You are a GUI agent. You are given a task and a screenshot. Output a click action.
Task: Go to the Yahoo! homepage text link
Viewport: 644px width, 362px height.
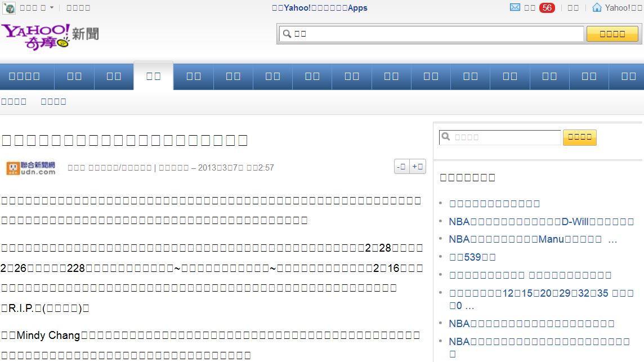[x=624, y=8]
